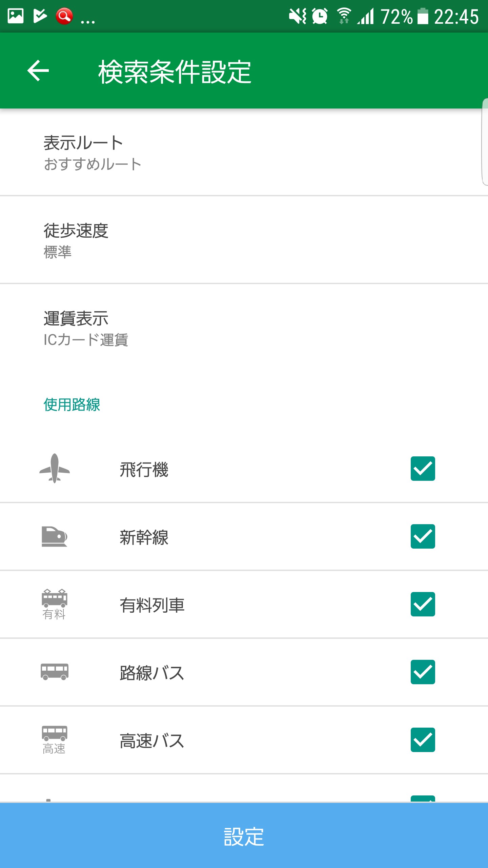This screenshot has width=488, height=868.
Task: Tap the edge panel handle at right
Action: pos(485,142)
